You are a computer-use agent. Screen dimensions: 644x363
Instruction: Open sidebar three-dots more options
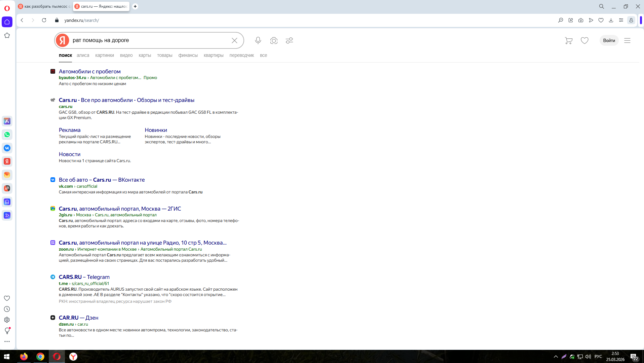(7, 341)
